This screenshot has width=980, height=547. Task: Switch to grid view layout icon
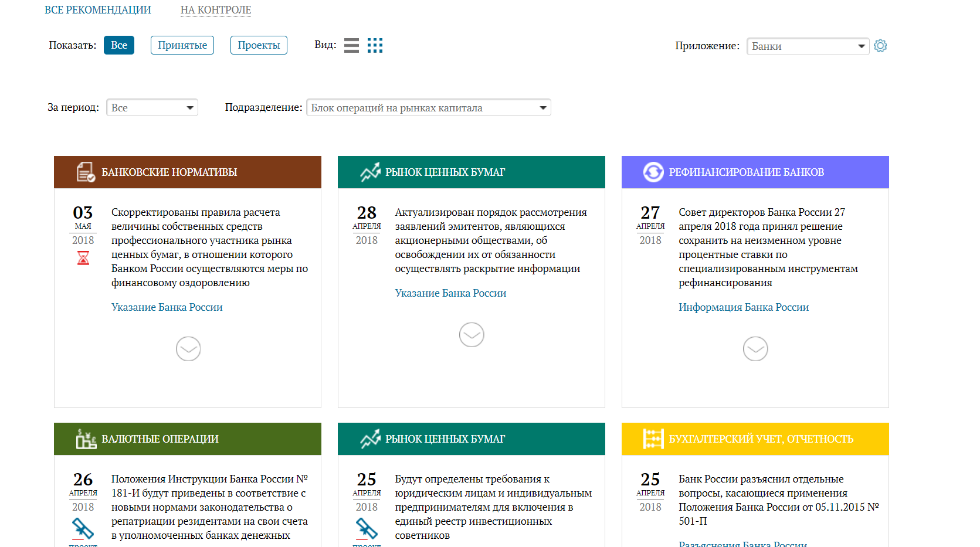tap(375, 46)
